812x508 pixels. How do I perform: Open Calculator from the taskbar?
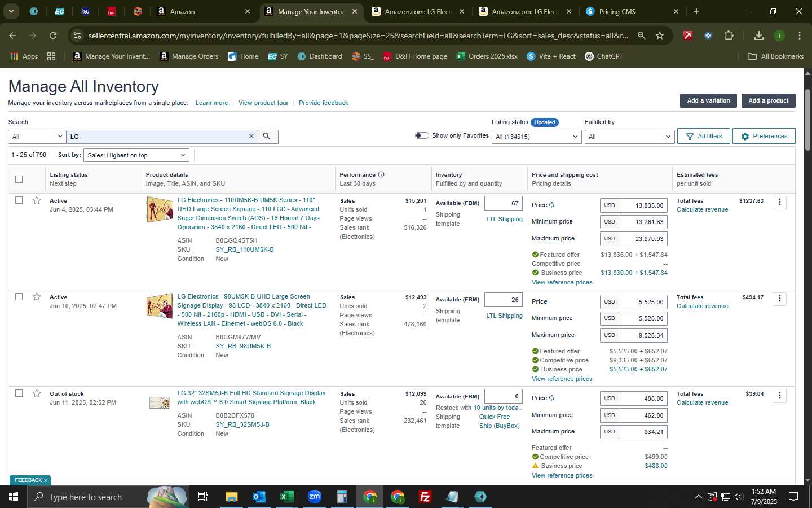click(x=342, y=497)
